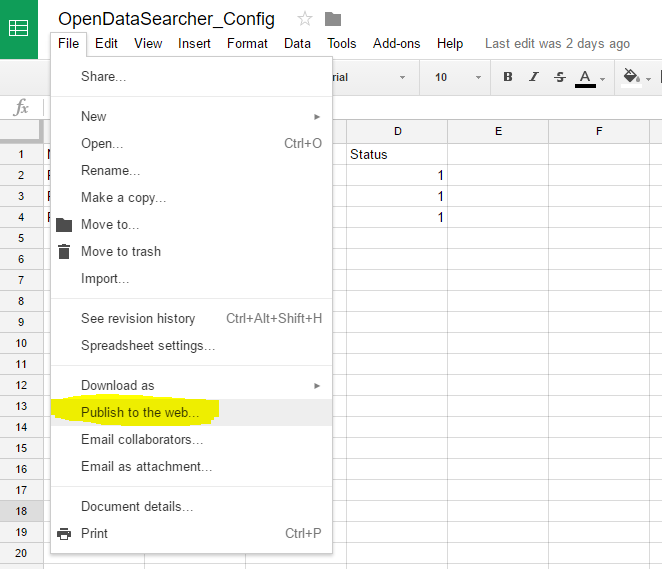Select column E header

pyautogui.click(x=498, y=131)
